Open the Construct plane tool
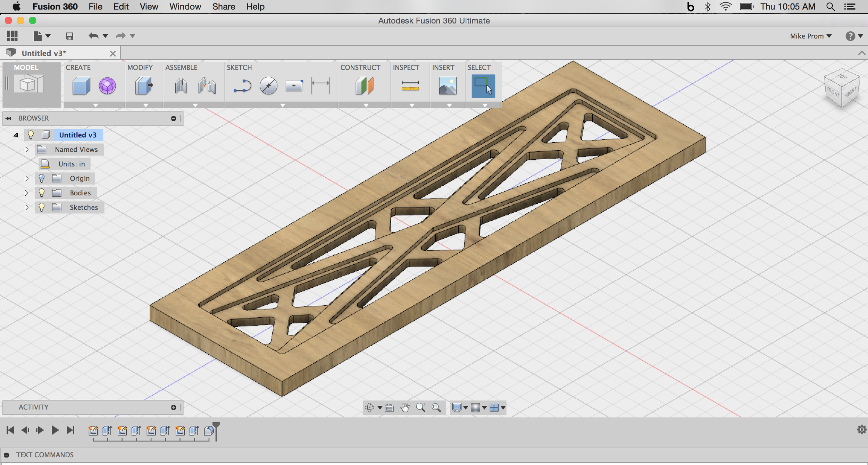 [363, 85]
